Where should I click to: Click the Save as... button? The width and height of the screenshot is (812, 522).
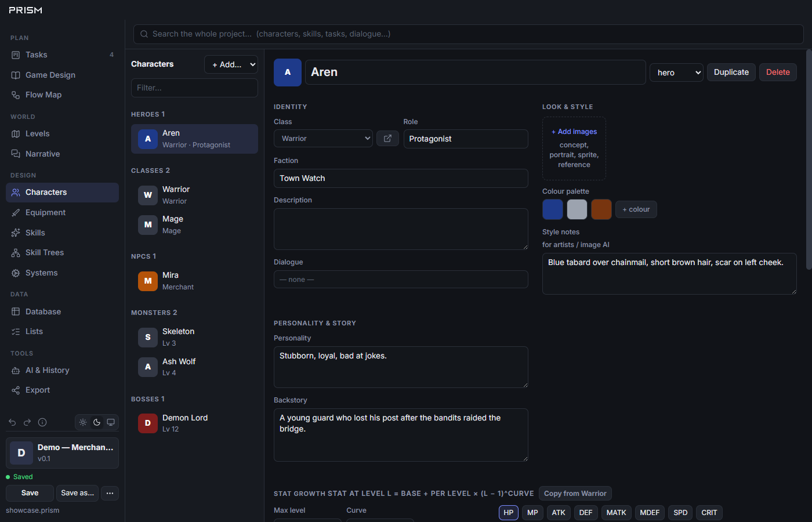tap(77, 493)
